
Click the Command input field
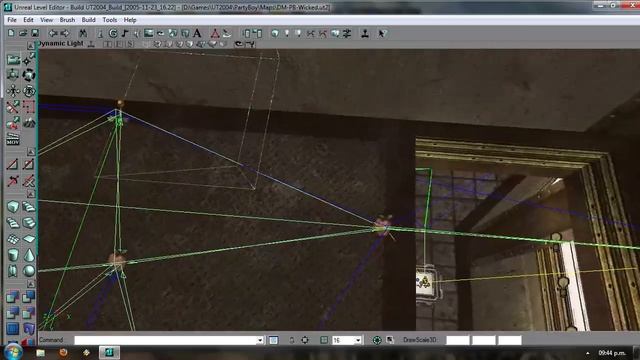165,340
